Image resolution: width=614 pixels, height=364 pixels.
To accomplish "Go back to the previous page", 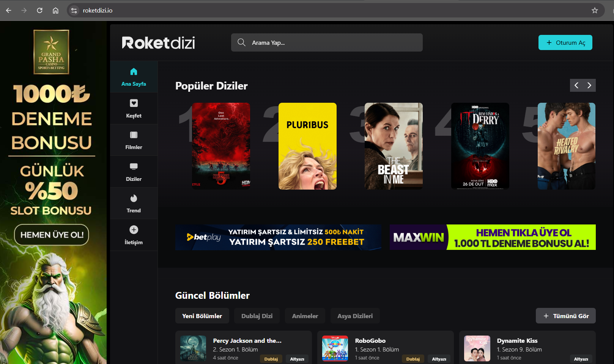I will [9, 11].
